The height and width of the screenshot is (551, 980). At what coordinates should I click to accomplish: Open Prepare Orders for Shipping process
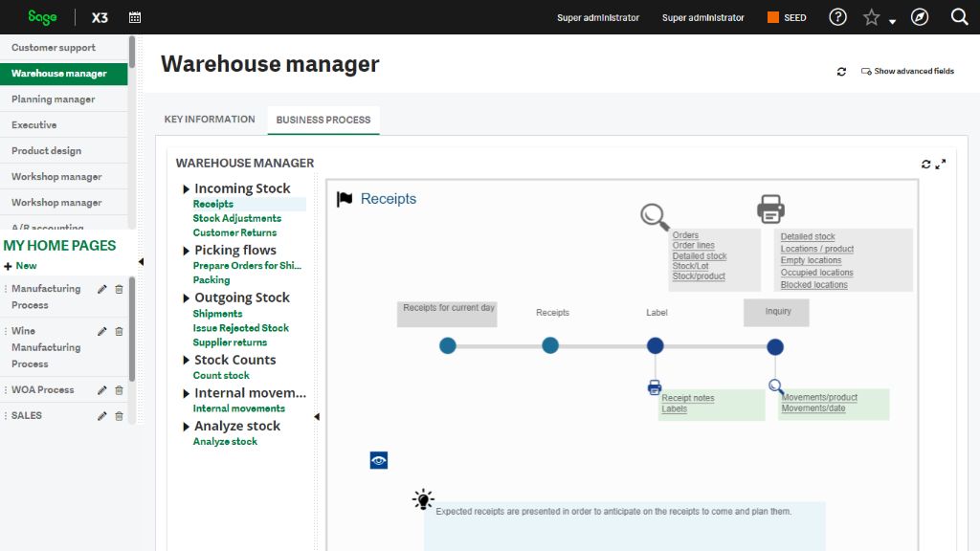click(x=247, y=266)
